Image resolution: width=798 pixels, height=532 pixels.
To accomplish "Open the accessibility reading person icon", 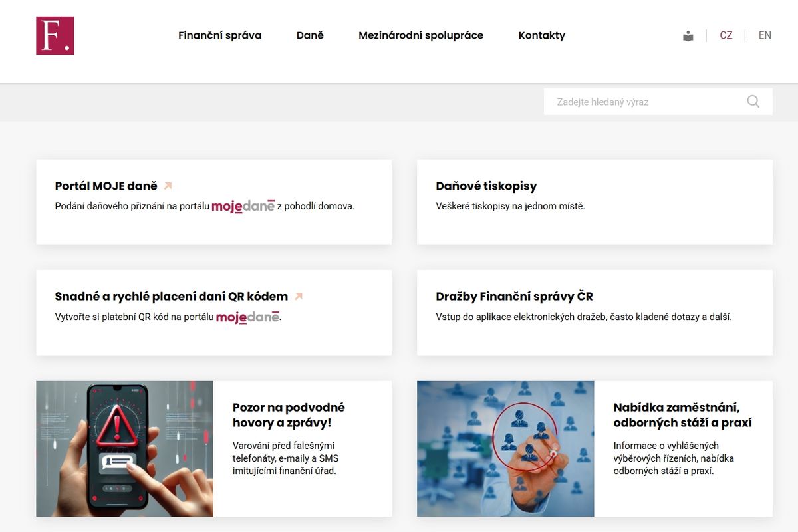I will (x=688, y=36).
